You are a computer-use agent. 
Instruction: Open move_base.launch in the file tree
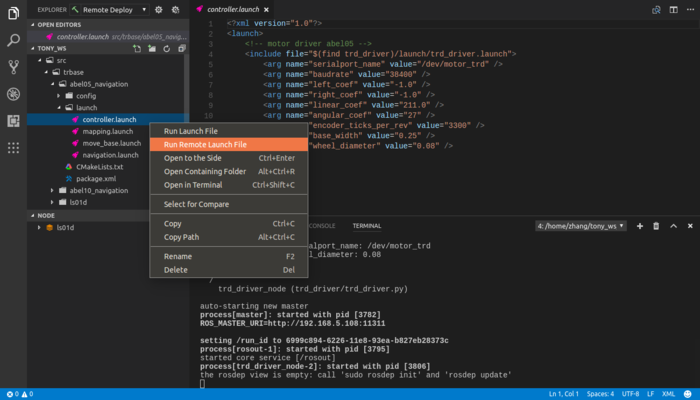(x=112, y=143)
